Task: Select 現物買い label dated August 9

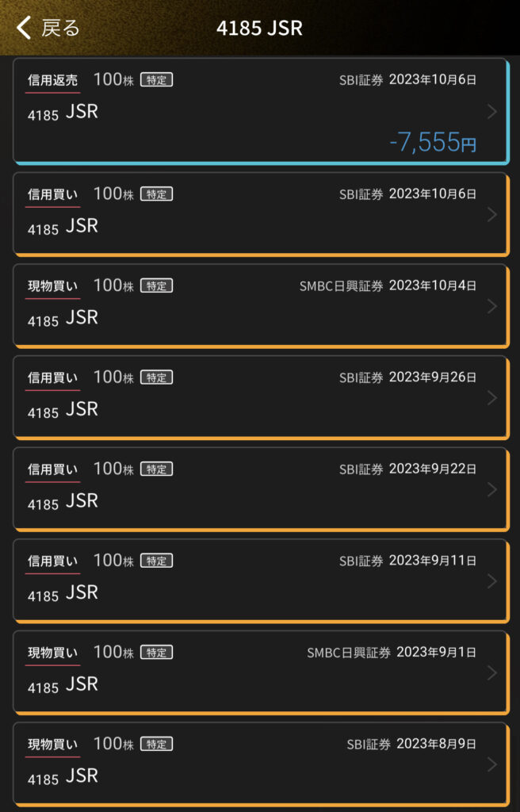Action: click(53, 745)
